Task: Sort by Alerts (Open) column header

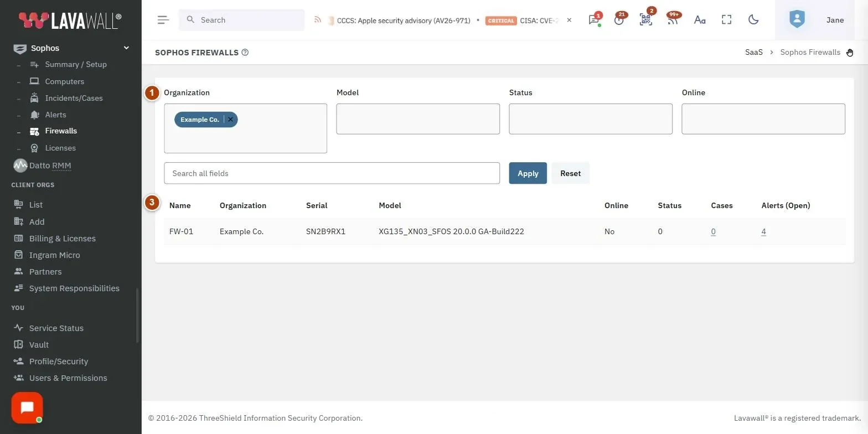Action: pos(786,205)
